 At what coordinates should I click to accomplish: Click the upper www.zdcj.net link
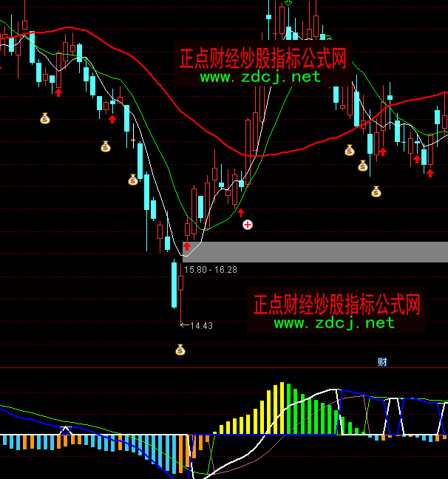click(x=259, y=77)
